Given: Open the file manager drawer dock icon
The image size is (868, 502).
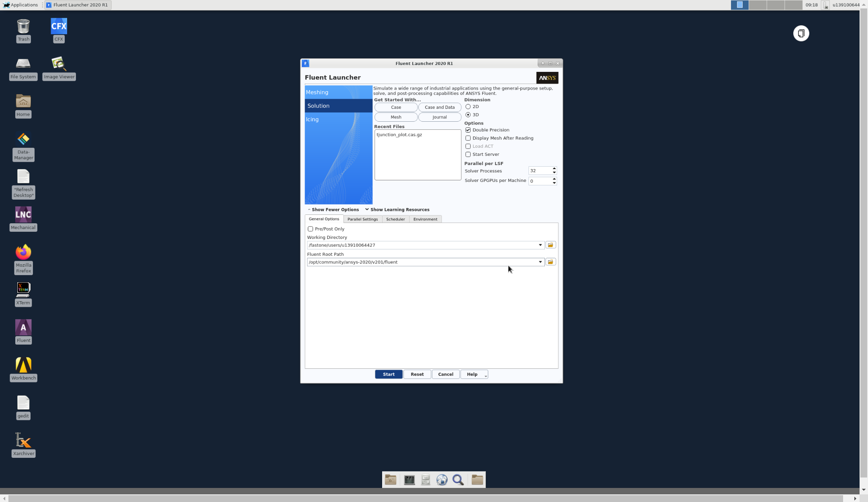Looking at the screenshot, I should (x=426, y=480).
